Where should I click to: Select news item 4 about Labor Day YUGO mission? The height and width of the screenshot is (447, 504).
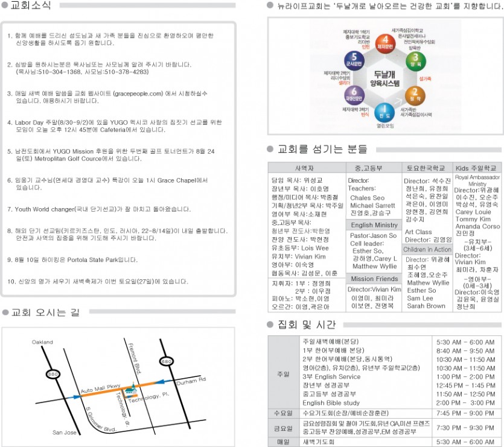tap(115, 126)
